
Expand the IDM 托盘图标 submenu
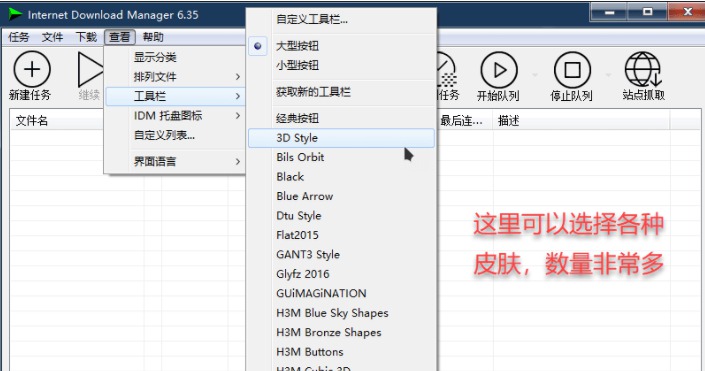click(175, 116)
